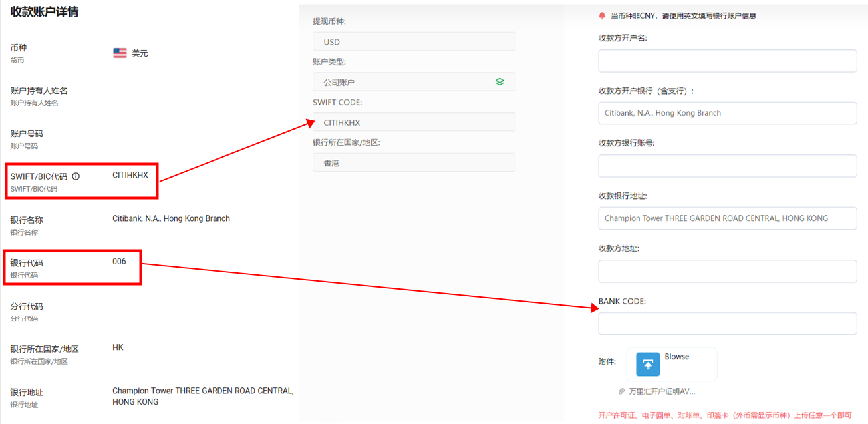868x424 pixels.
Task: Open the 提现币种 selector showing USD
Action: (x=414, y=41)
